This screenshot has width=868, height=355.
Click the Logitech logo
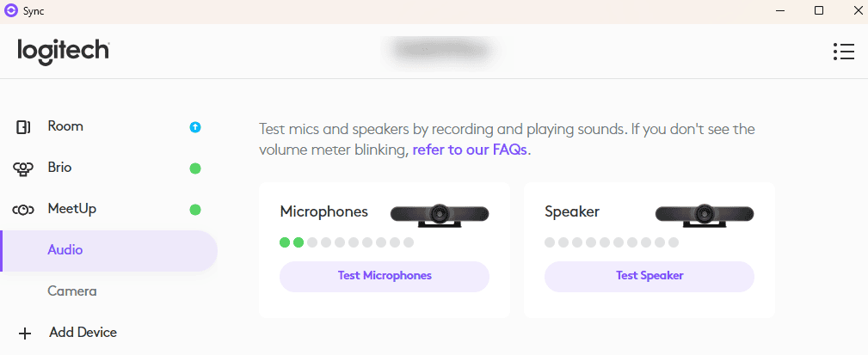(x=64, y=50)
